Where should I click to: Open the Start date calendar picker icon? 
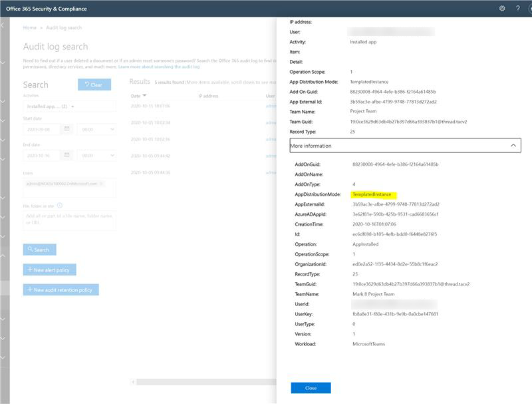67,129
